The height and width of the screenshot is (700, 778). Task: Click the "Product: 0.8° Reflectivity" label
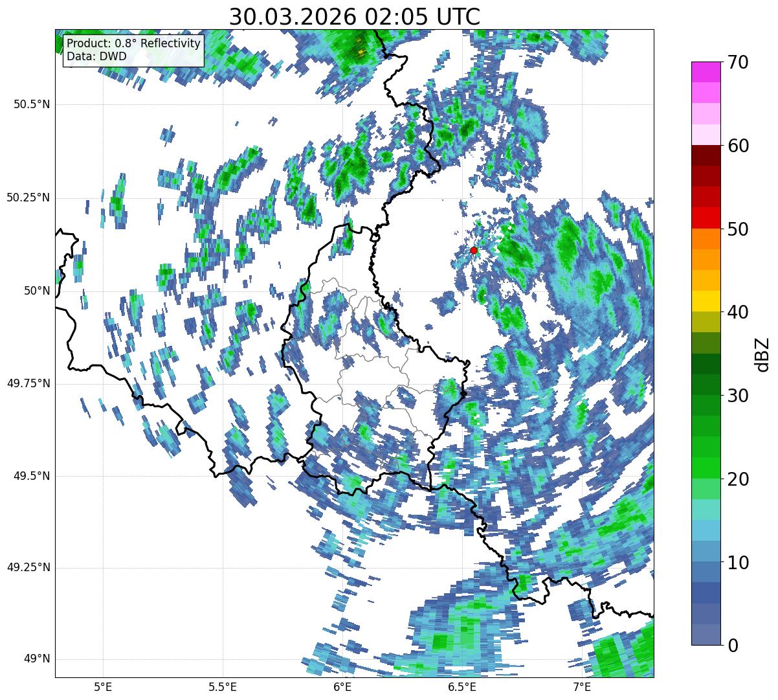(134, 43)
